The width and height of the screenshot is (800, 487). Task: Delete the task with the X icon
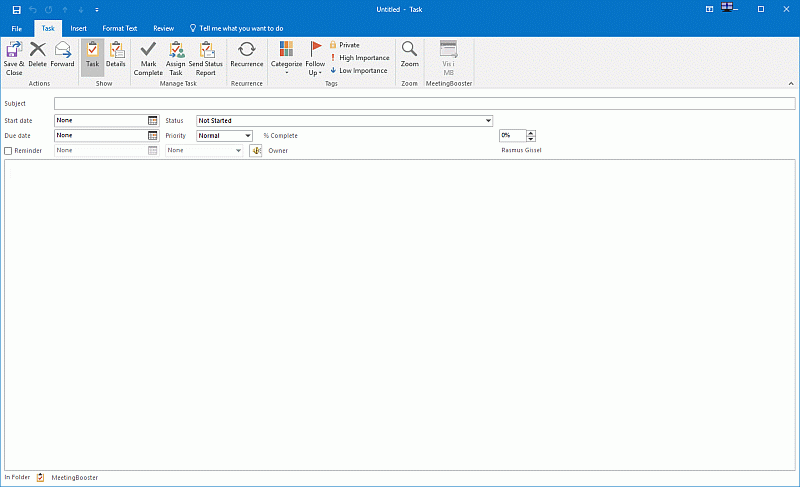[37, 55]
